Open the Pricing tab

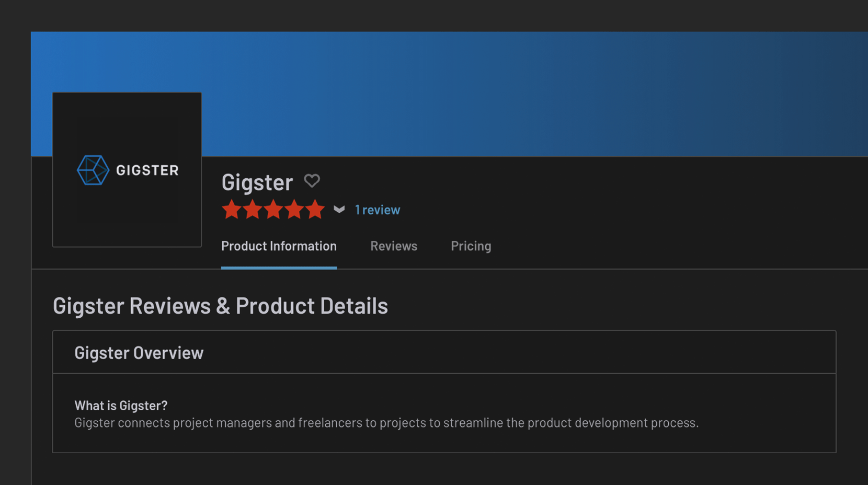tap(471, 246)
